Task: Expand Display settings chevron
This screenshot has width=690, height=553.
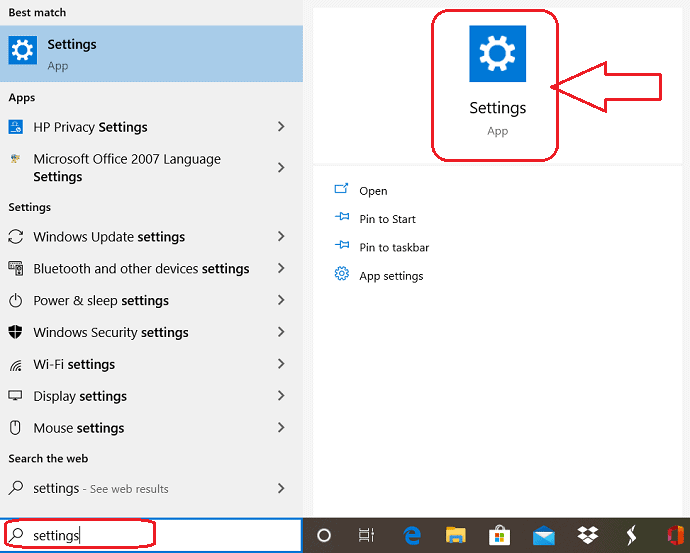Action: pyautogui.click(x=281, y=396)
